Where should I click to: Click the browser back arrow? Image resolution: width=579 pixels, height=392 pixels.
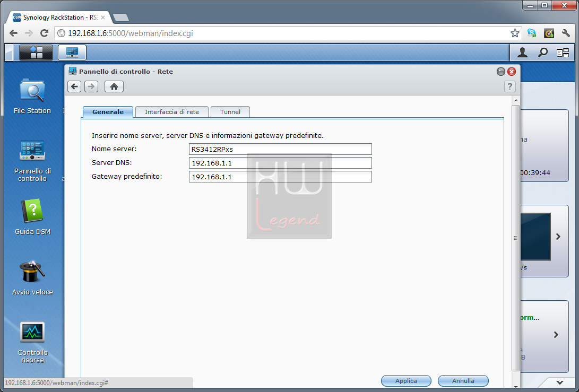[14, 33]
